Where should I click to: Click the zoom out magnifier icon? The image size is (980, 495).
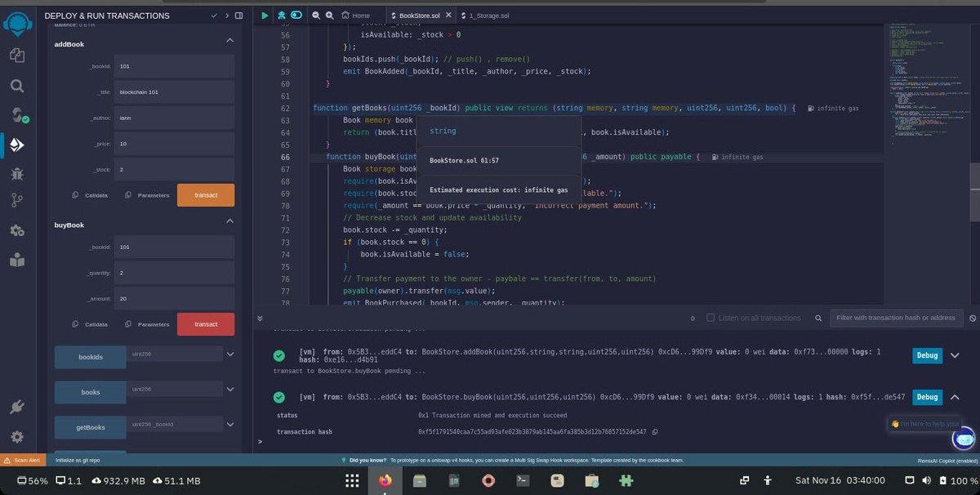point(314,16)
